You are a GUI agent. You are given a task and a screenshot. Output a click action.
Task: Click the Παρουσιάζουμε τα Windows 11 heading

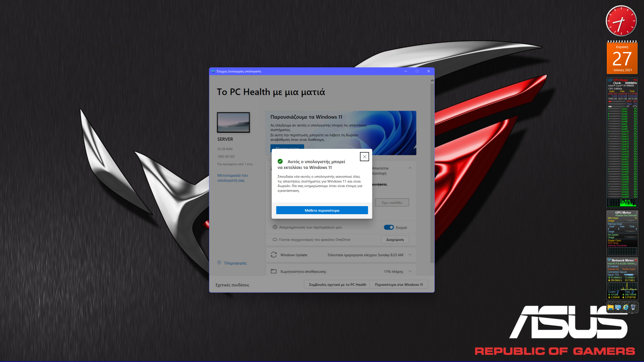tap(306, 117)
